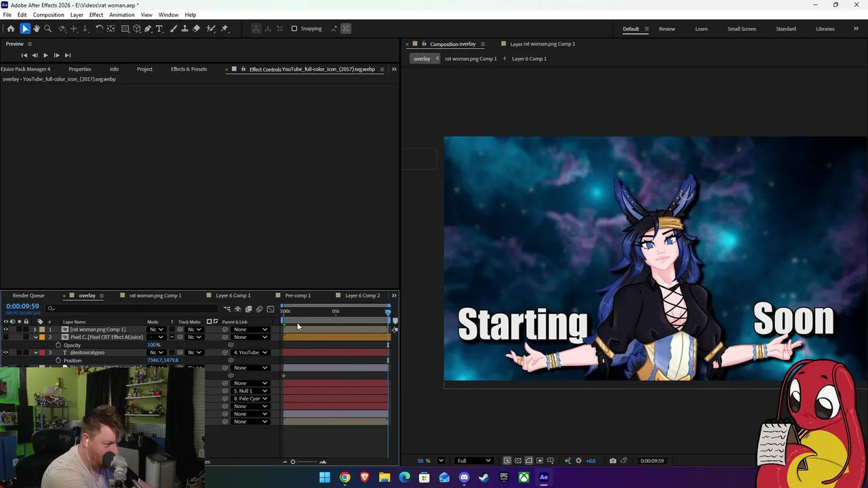Image resolution: width=868 pixels, height=488 pixels.
Task: Open blend mode dropdown for rat woman layer
Action: tap(157, 329)
